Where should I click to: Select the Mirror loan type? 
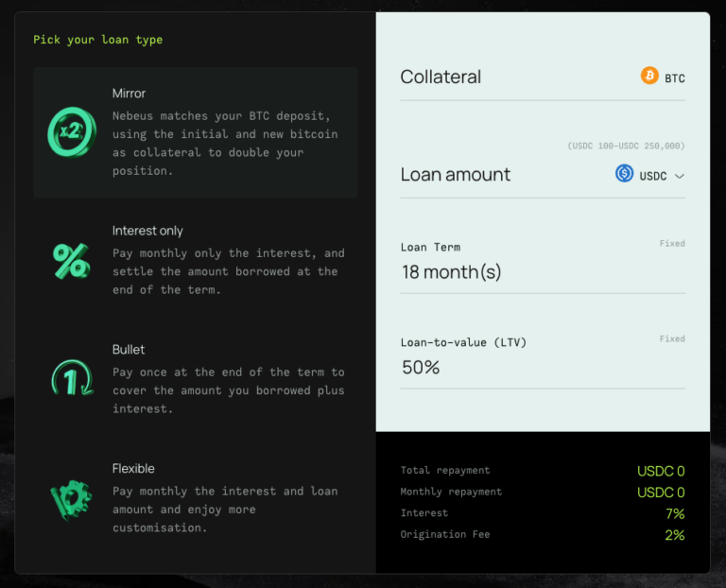click(195, 132)
